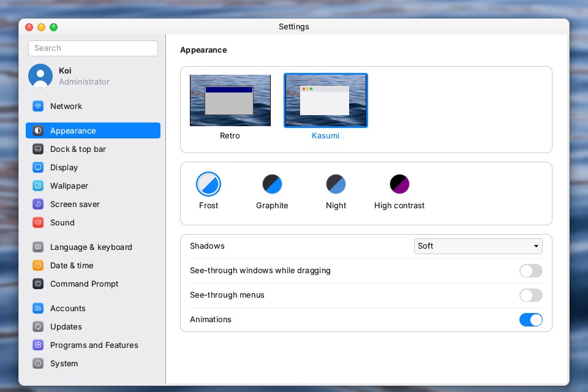Open Display settings icon in sidebar
Viewport: 588px width, 392px height.
[x=38, y=167]
